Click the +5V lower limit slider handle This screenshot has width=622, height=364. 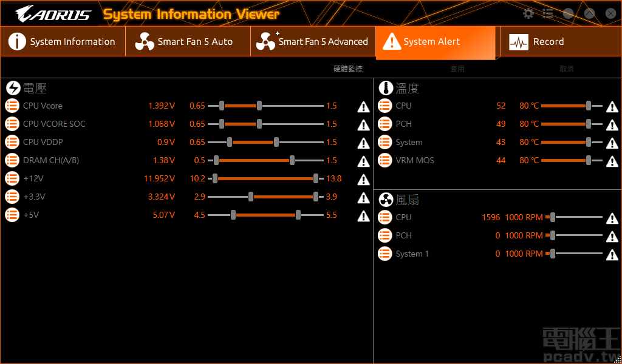click(233, 215)
